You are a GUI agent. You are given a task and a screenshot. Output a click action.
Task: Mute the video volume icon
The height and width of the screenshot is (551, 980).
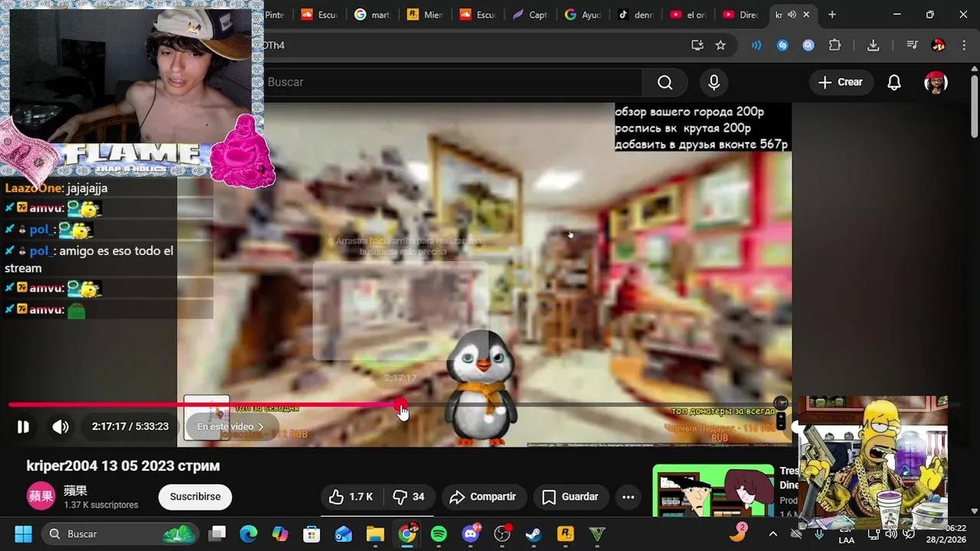pos(60,427)
